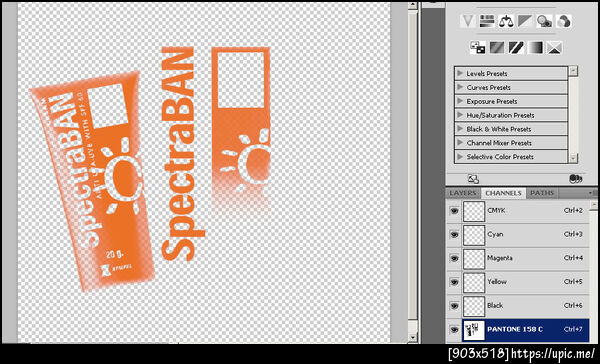Screen dimensions: 600x364
Task: Click the canvas vertical scrollbar down arrow
Action: [412, 337]
